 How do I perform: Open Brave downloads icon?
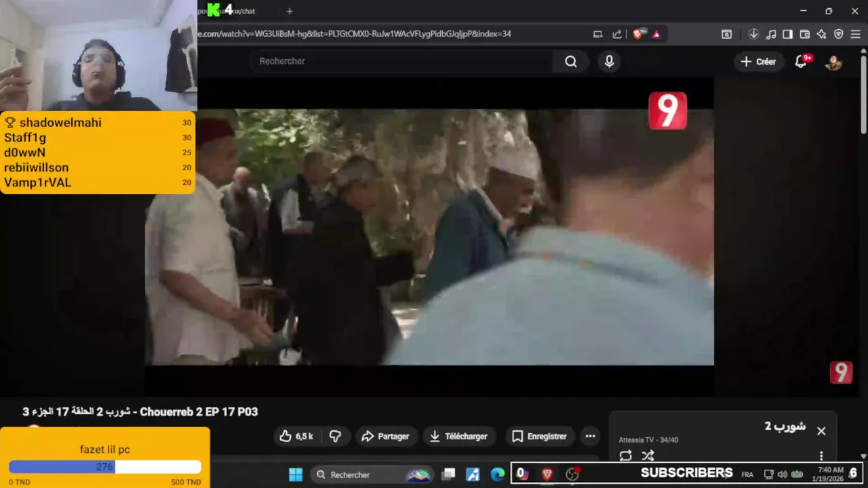tap(753, 34)
